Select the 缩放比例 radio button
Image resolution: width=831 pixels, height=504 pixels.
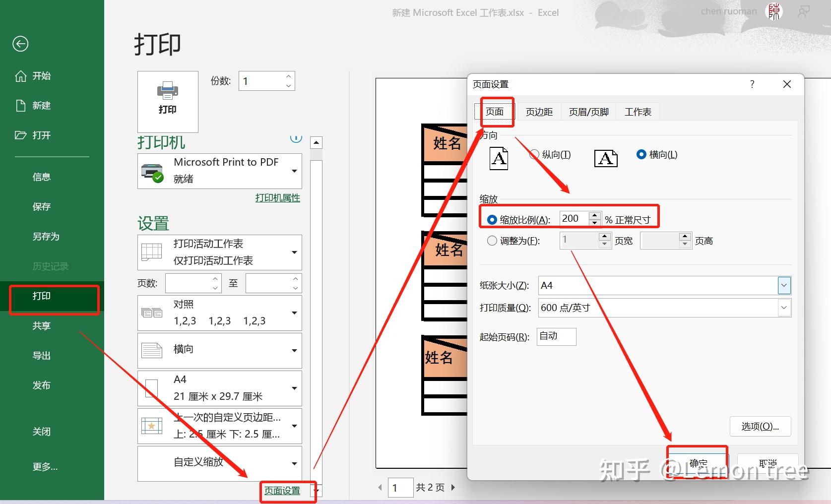coord(492,219)
